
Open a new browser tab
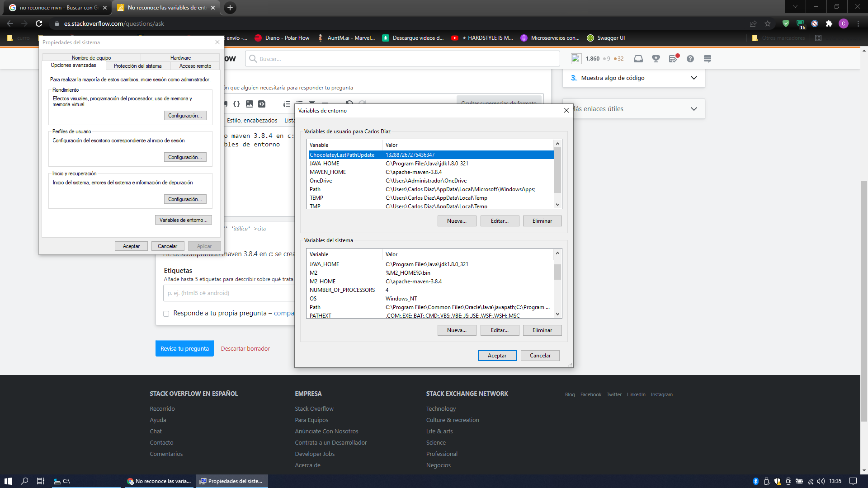tap(230, 8)
